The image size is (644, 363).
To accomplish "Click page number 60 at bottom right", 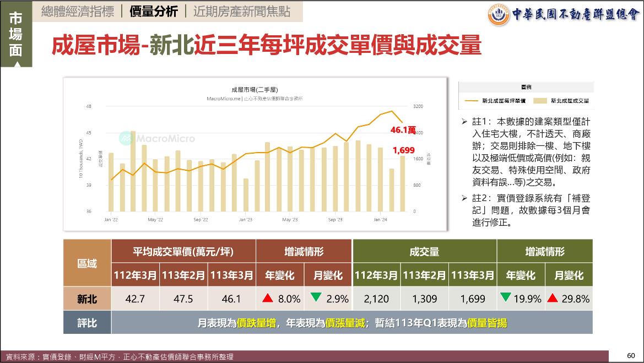I will [631, 355].
